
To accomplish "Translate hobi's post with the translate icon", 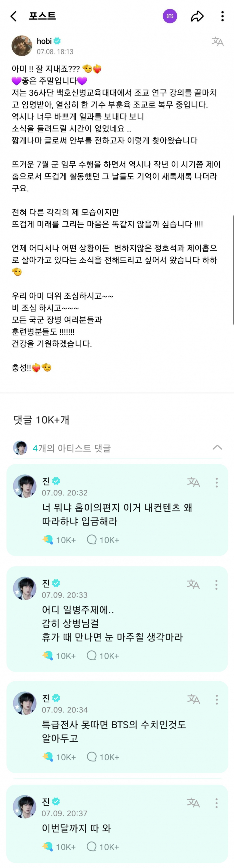I will tap(218, 42).
